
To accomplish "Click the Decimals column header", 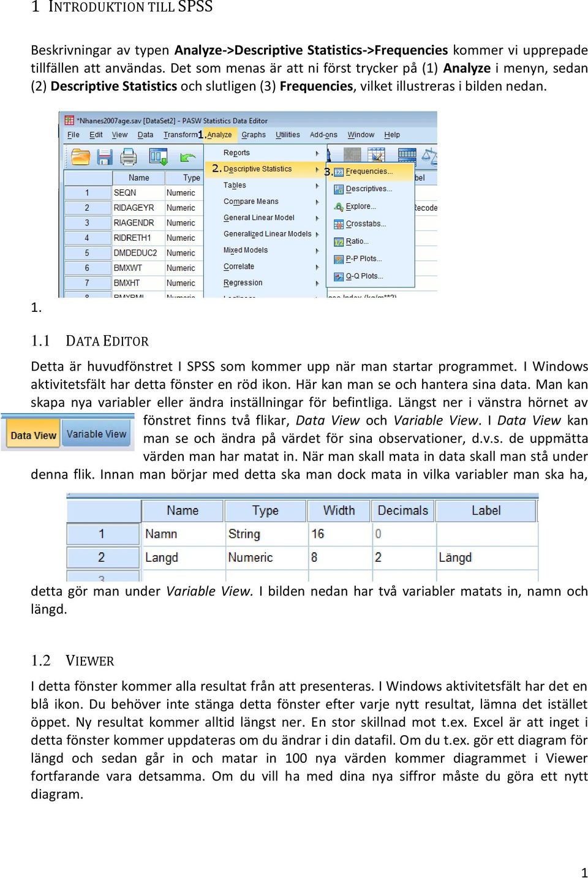I will tap(403, 510).
